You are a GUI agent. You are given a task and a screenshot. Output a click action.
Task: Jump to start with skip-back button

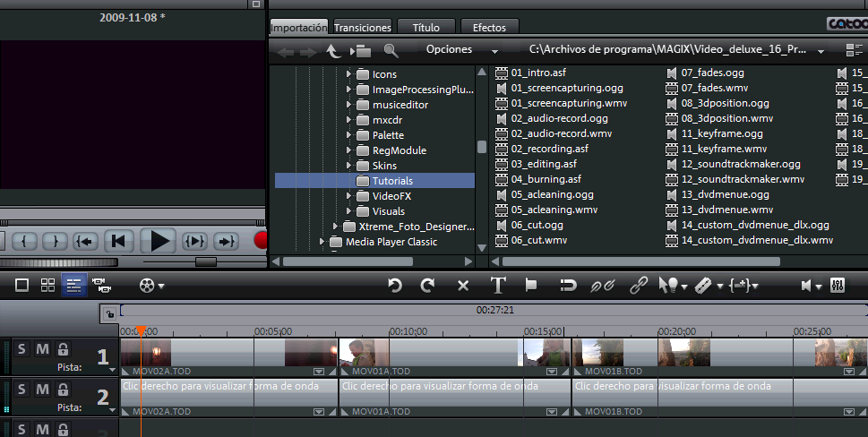119,240
